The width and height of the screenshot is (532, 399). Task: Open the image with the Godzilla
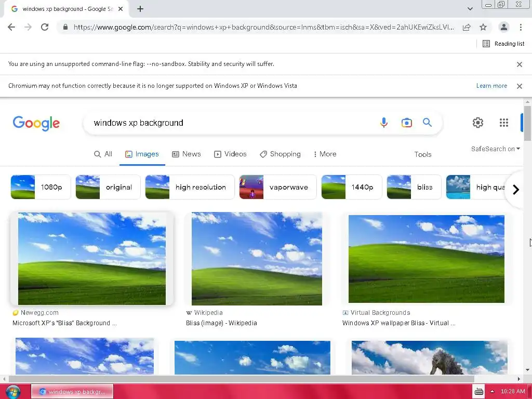click(x=430, y=357)
